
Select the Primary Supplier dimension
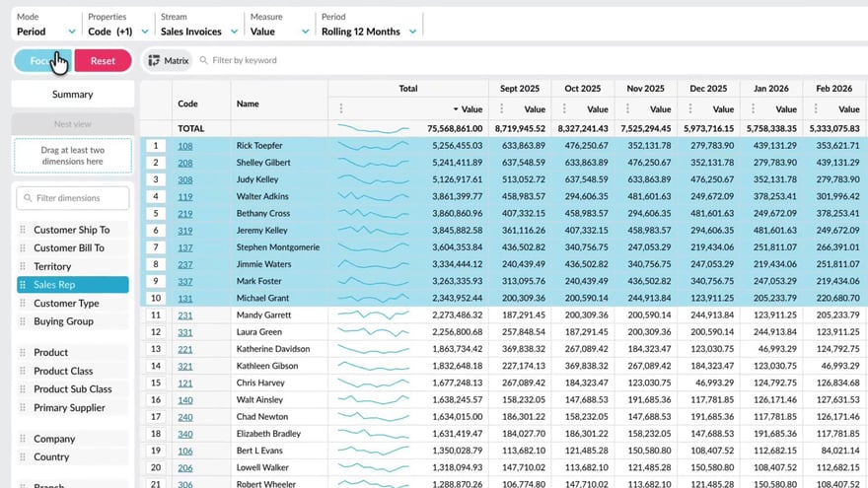point(73,408)
